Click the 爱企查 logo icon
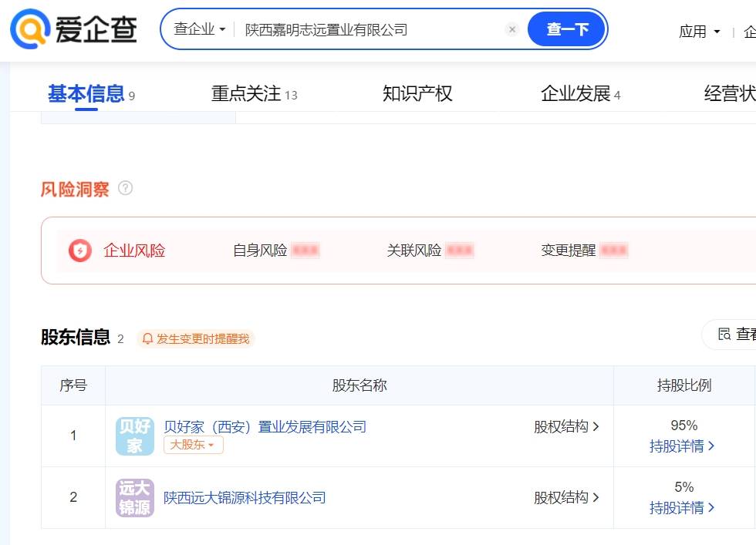This screenshot has height=545, width=756. (x=30, y=29)
